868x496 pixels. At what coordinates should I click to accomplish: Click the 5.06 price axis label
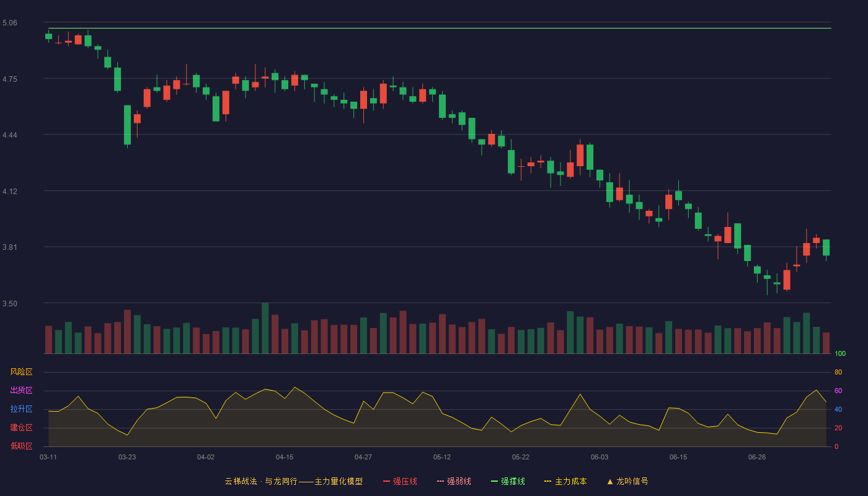tap(10, 23)
